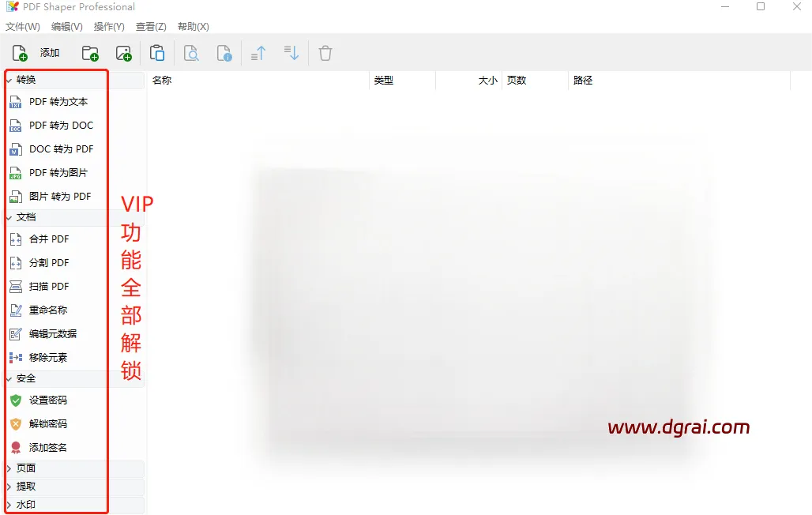Click the green shield 设置密码 icon
812x515 pixels.
click(x=16, y=400)
